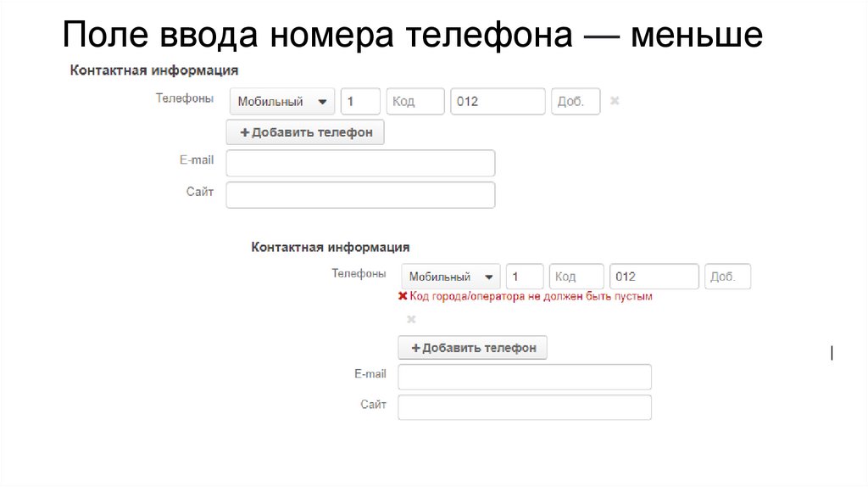
Task: Focus the upper E-mail input field
Action: 360,163
